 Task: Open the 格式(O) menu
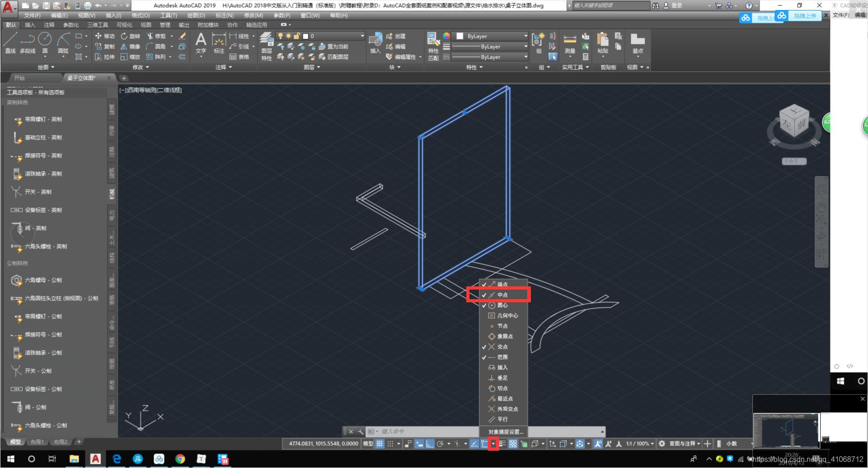pos(141,15)
